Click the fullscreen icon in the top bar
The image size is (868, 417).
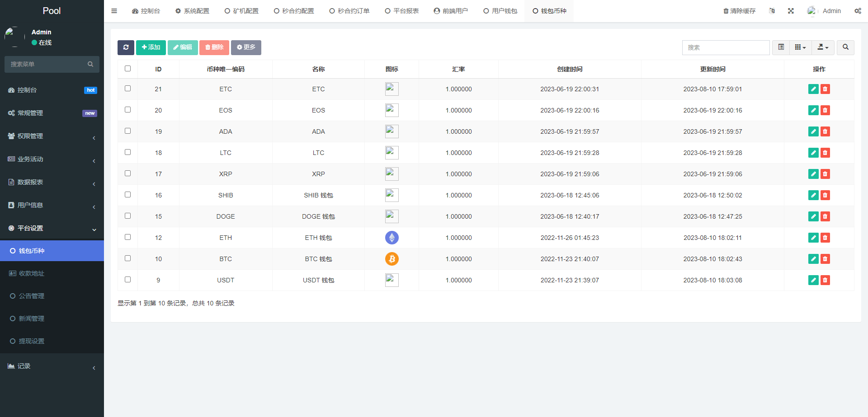click(791, 10)
